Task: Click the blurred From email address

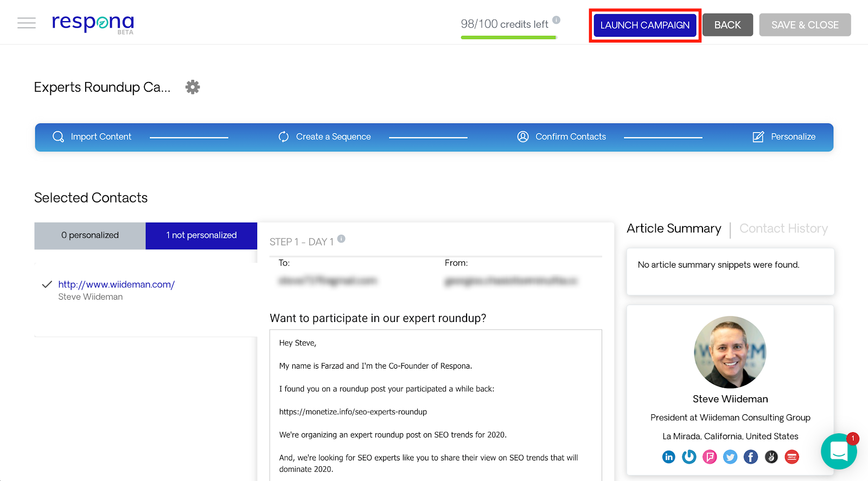Action: [511, 281]
